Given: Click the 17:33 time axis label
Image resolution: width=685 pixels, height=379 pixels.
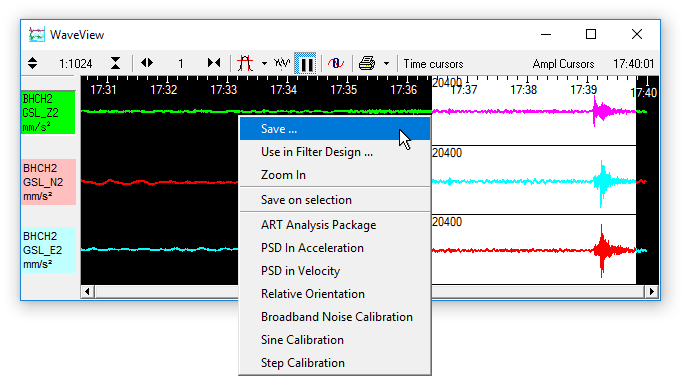Looking at the screenshot, I should [223, 90].
